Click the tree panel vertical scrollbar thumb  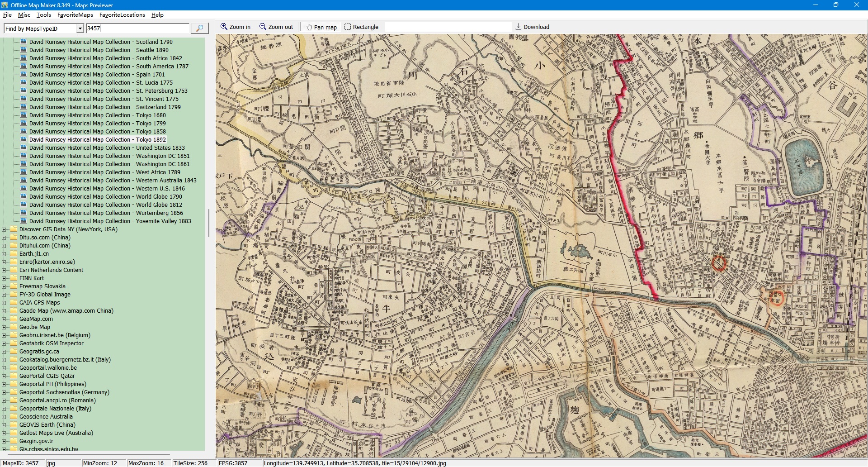[208, 223]
